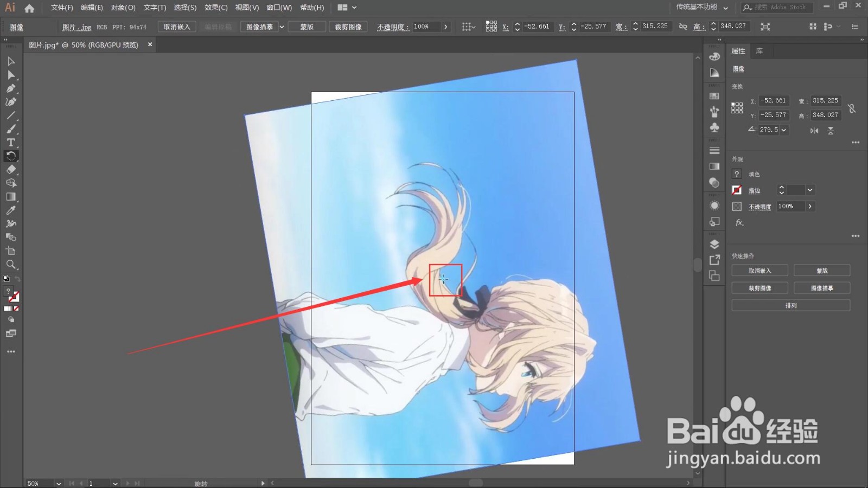Select the Direct Selection tool
868x488 pixels.
[x=11, y=75]
